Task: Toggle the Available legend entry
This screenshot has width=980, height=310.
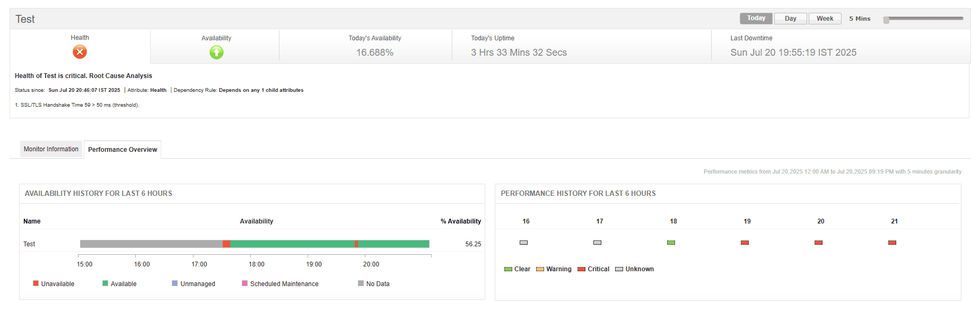Action: tap(106, 283)
